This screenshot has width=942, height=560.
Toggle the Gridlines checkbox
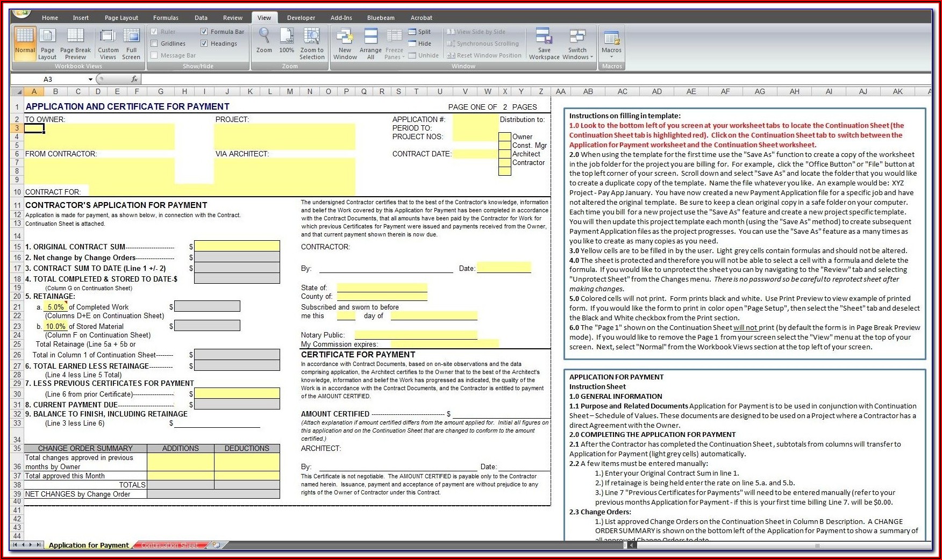tap(155, 44)
